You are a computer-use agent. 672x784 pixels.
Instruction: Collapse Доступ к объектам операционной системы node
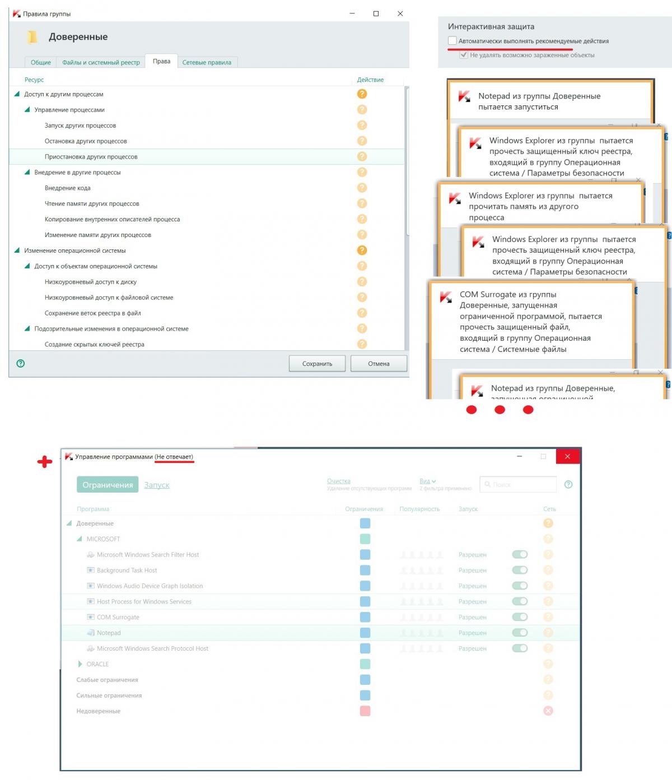click(27, 266)
